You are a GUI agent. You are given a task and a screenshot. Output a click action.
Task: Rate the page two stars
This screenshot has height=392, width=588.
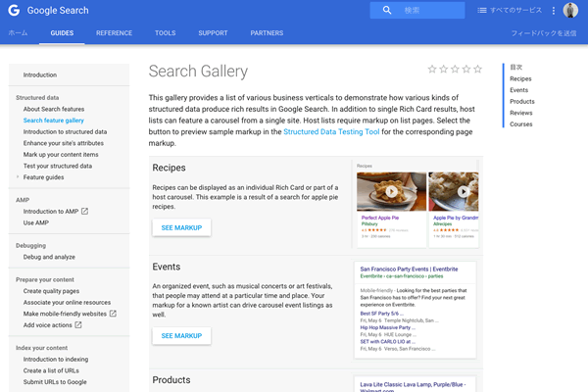pos(444,69)
